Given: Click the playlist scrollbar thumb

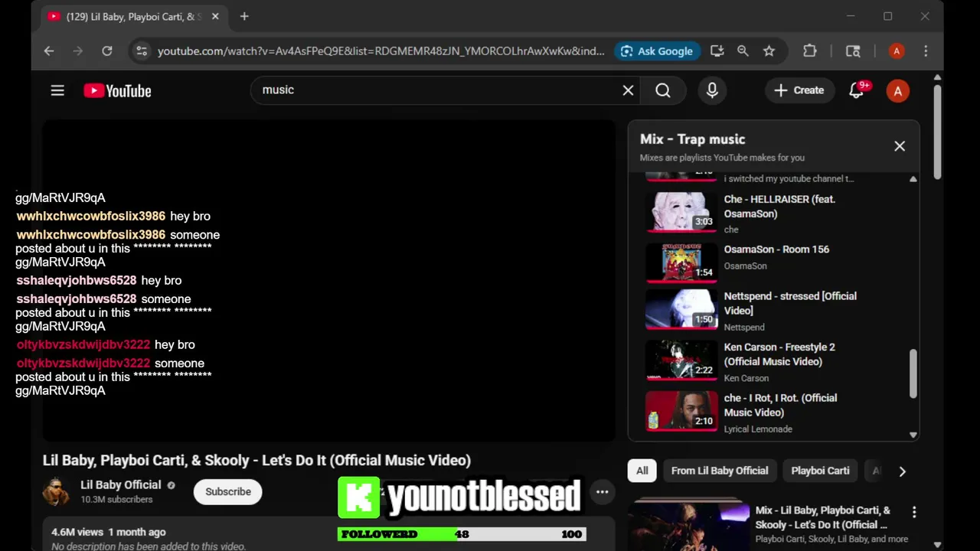Looking at the screenshot, I should point(913,373).
